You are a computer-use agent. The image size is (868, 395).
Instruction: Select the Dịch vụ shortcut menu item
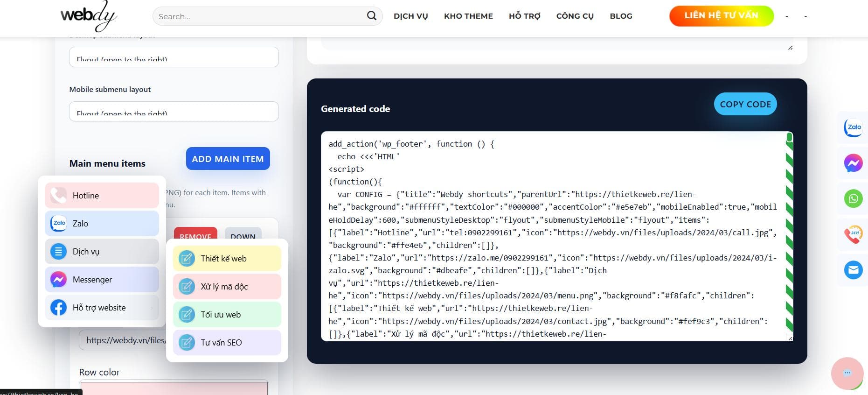pyautogui.click(x=102, y=251)
